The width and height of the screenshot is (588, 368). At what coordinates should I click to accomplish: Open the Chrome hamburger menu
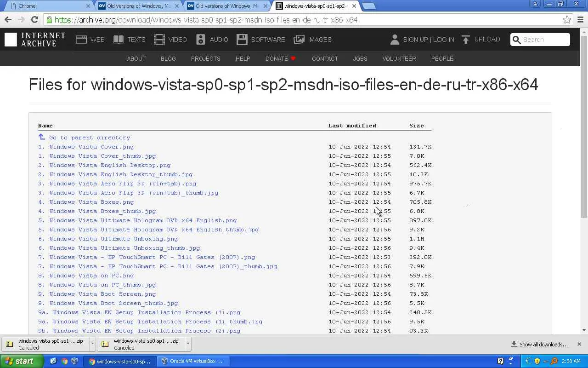click(x=581, y=19)
